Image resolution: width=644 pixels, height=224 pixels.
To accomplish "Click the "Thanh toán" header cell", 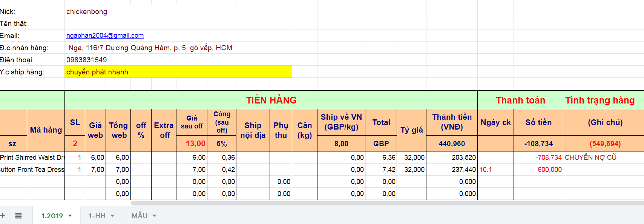I will pyautogui.click(x=520, y=100).
